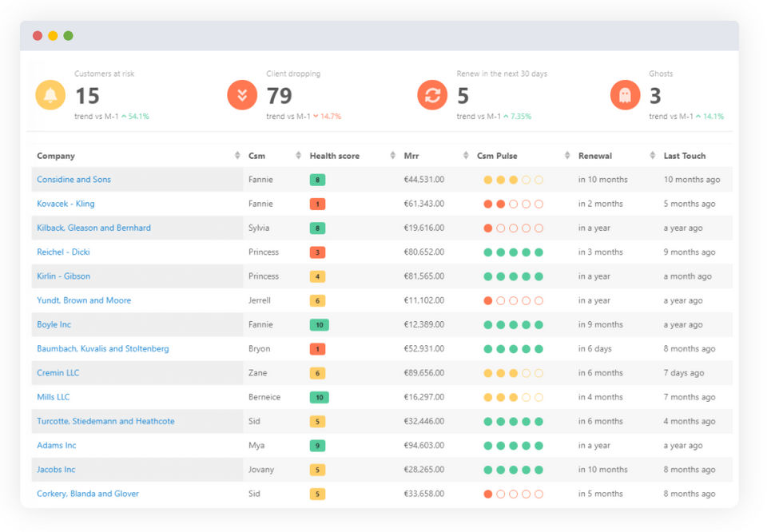The image size is (767, 532).
Task: Click the green health score 10 badge for Boyle Inc
Action: coord(319,325)
